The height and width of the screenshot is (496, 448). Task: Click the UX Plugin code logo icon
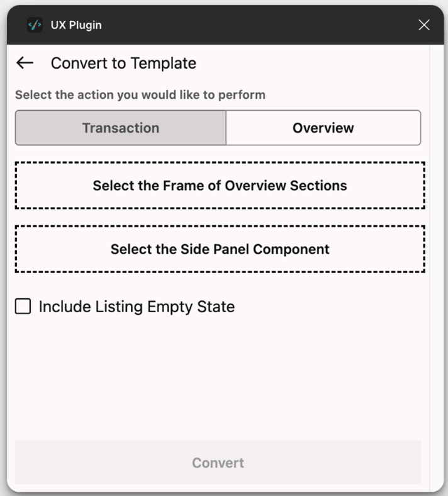pos(35,25)
